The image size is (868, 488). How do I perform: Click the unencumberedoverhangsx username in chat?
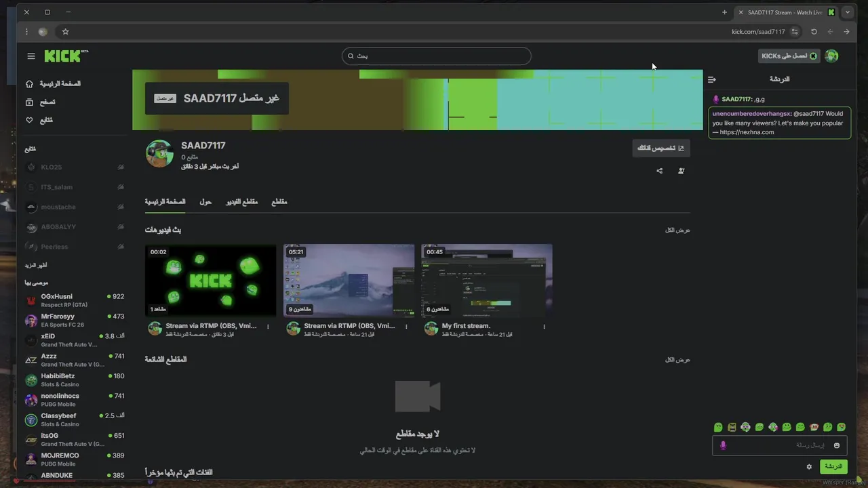pos(751,114)
